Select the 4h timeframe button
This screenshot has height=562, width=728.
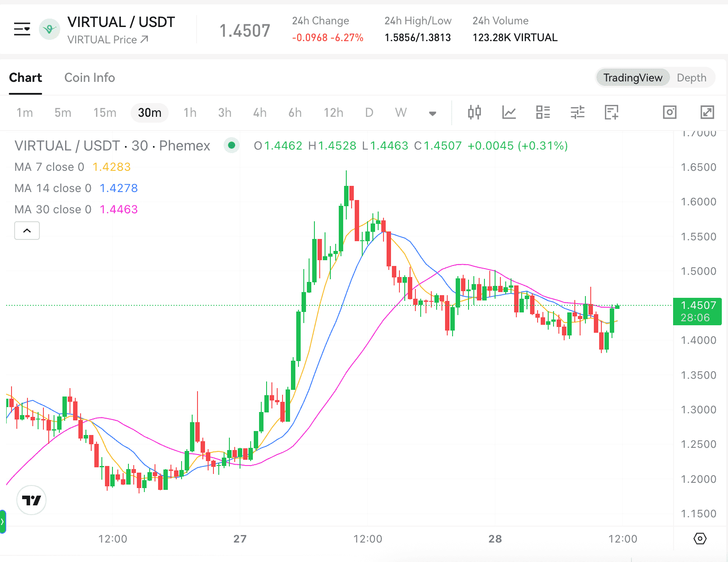(x=259, y=113)
